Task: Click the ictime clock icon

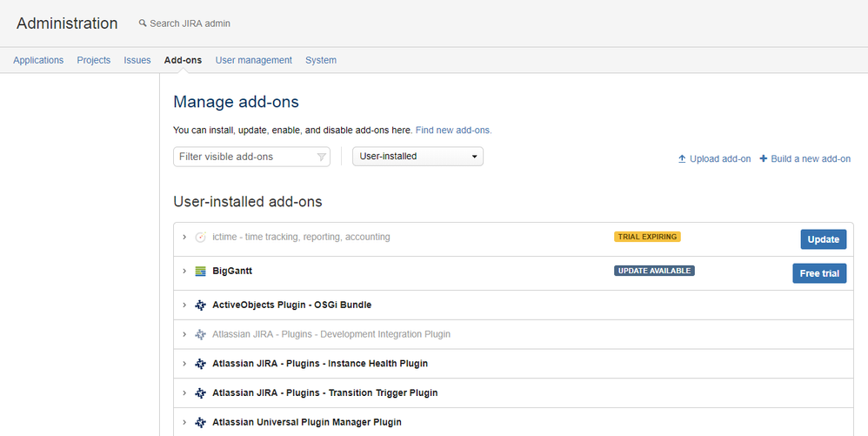Action: point(200,237)
